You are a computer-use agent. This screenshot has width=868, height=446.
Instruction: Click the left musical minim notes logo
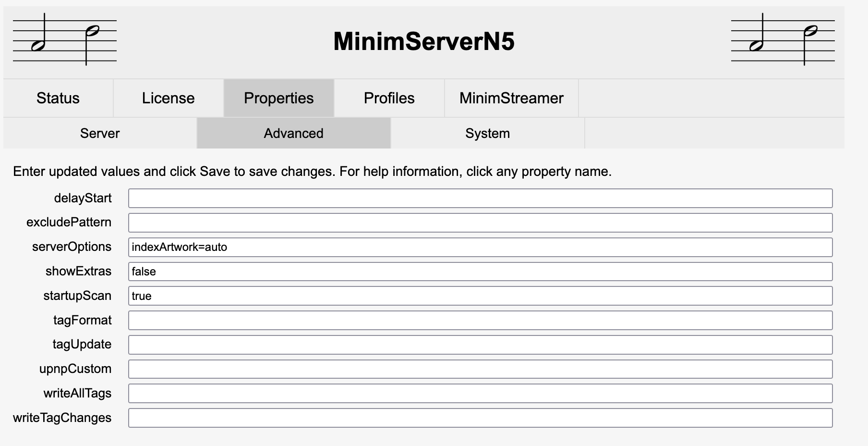tap(65, 39)
